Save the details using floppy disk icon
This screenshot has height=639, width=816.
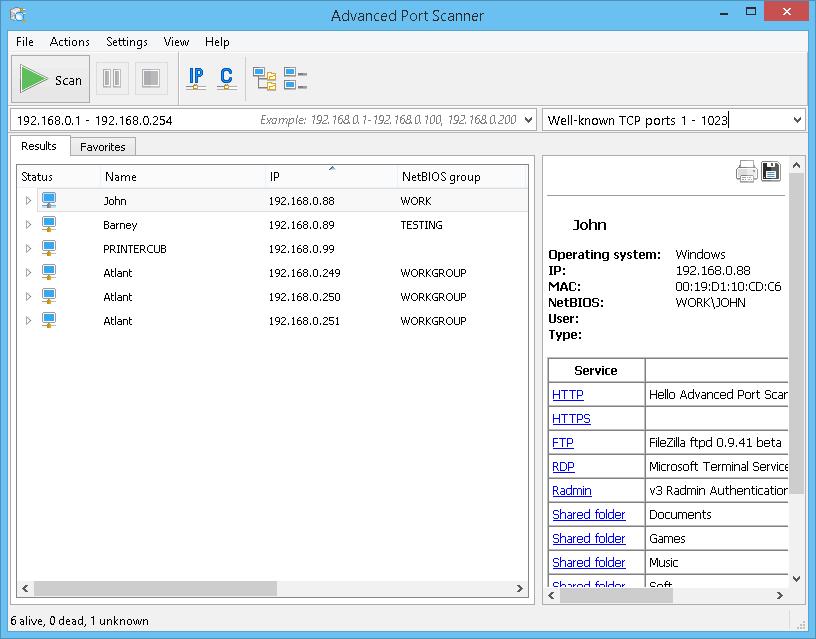pyautogui.click(x=771, y=171)
